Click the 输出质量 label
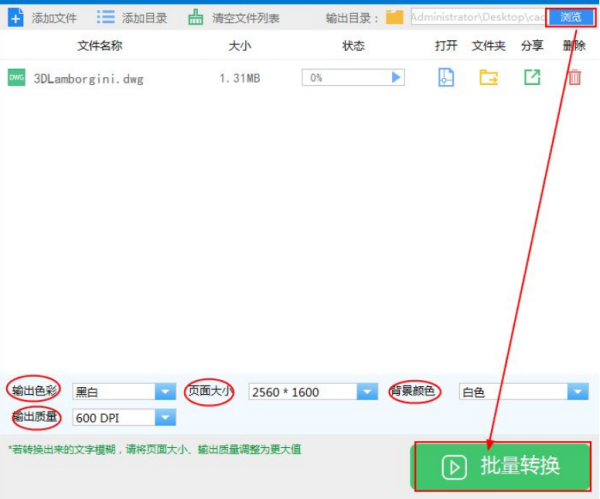 (x=35, y=416)
